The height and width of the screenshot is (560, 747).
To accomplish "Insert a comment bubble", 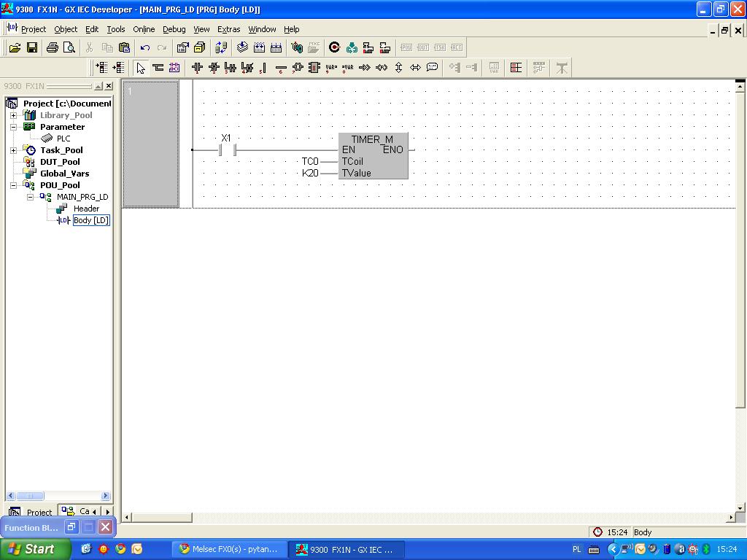I will point(432,68).
